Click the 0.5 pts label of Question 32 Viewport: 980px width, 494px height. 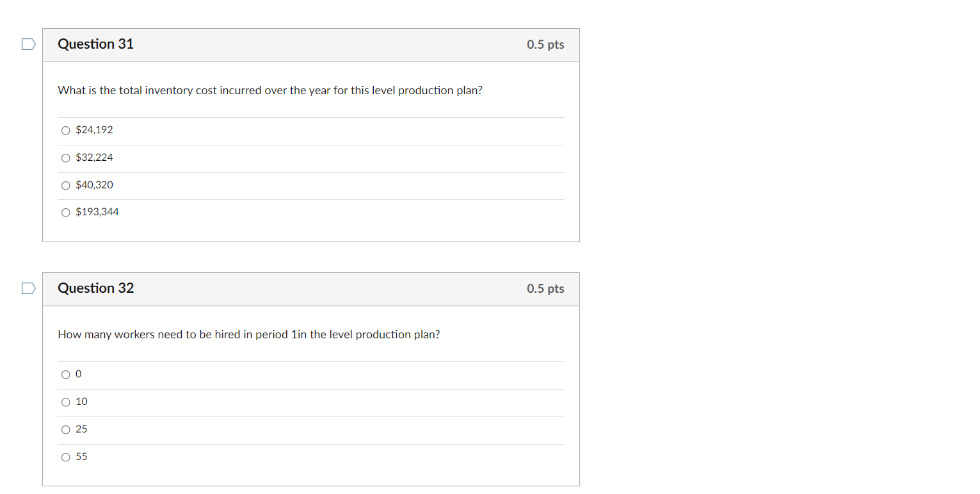point(545,288)
